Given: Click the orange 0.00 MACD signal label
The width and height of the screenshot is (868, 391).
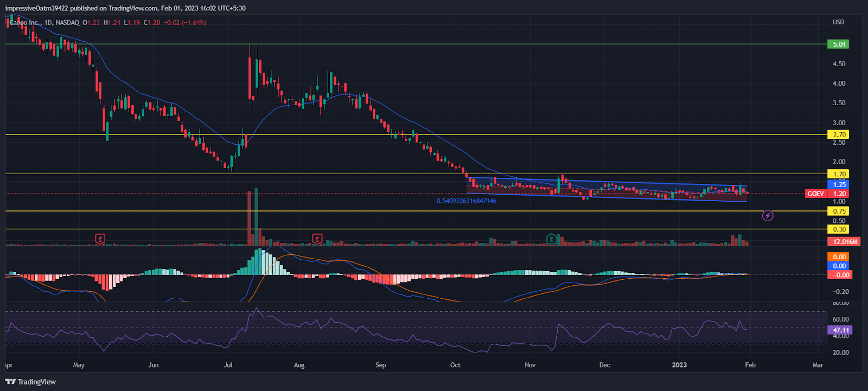Looking at the screenshot, I should pos(839,257).
